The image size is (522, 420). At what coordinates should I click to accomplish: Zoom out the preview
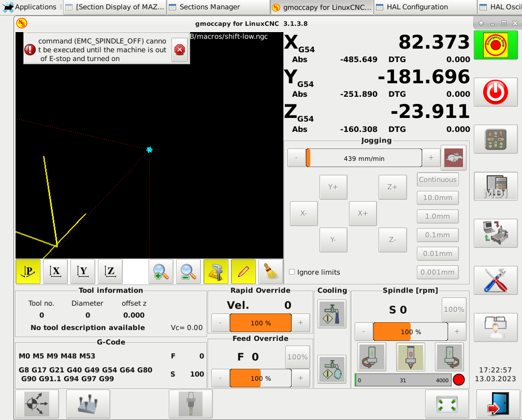click(x=188, y=272)
